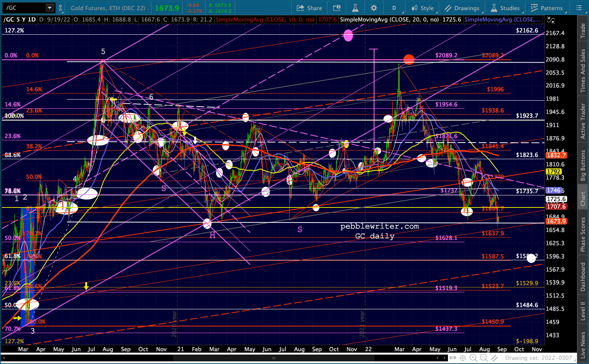
Task: Click the magenta oval marker near 127.2% line
Action: (348, 35)
